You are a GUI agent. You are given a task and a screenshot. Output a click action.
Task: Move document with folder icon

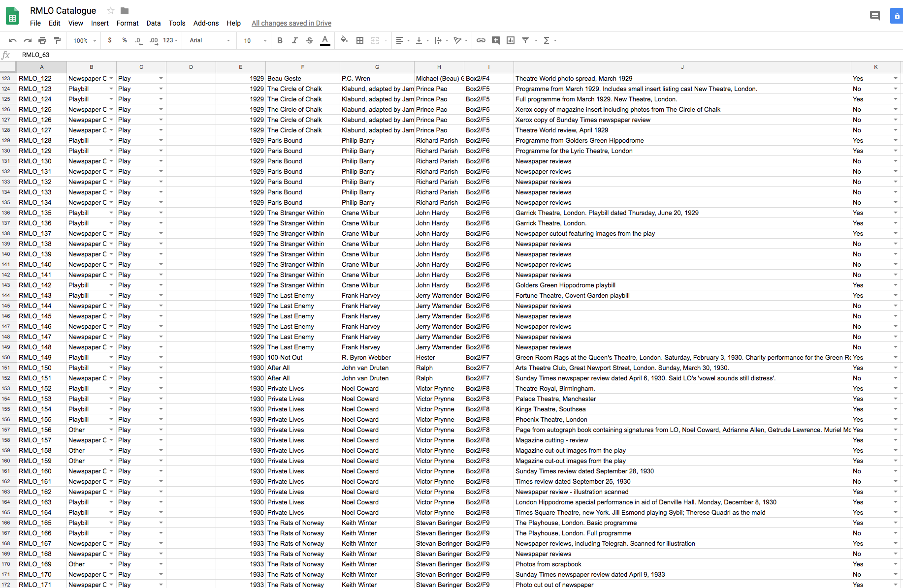(x=125, y=10)
